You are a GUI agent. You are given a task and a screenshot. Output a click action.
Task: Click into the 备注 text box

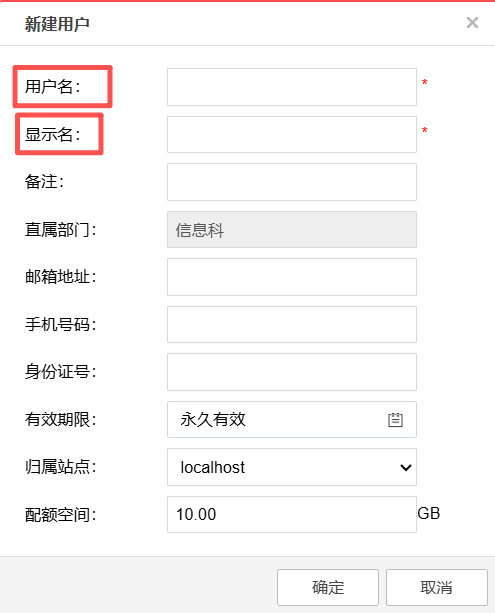click(x=292, y=182)
